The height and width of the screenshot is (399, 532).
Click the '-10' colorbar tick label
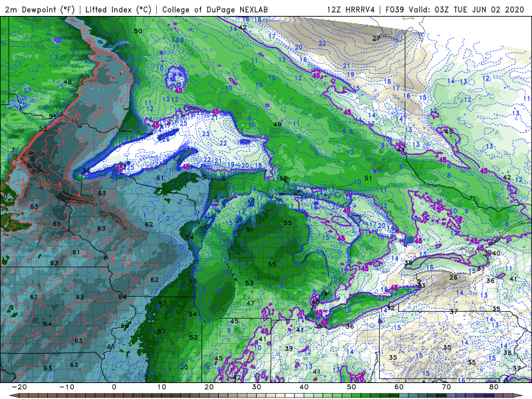(x=66, y=387)
